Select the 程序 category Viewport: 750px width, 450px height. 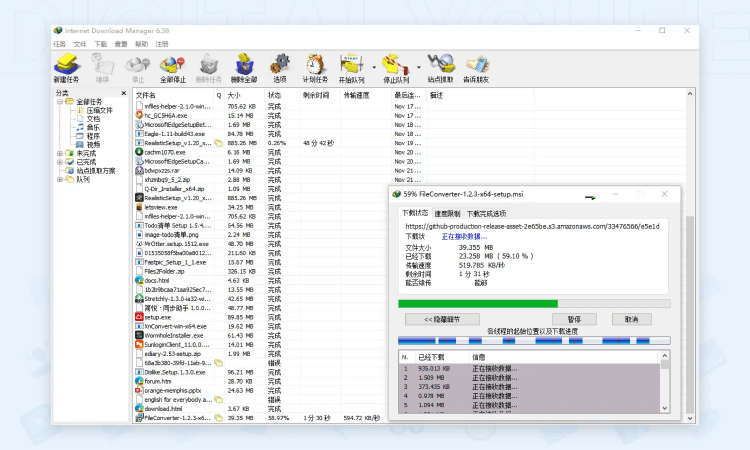pyautogui.click(x=93, y=136)
